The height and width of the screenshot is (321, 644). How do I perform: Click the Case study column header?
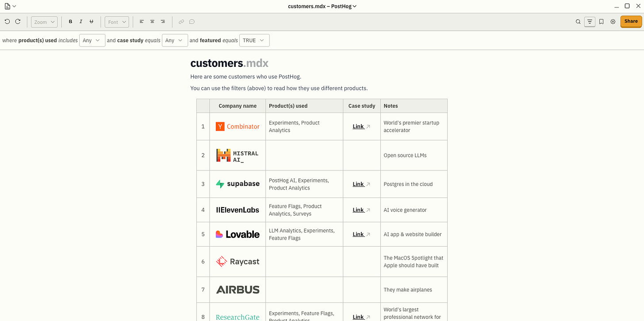(x=362, y=106)
